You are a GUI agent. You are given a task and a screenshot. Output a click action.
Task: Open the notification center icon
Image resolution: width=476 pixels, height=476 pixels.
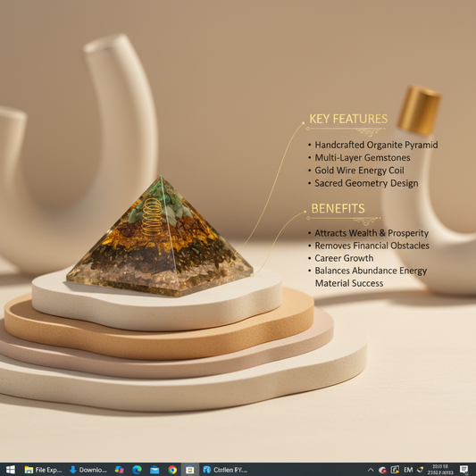point(463,470)
